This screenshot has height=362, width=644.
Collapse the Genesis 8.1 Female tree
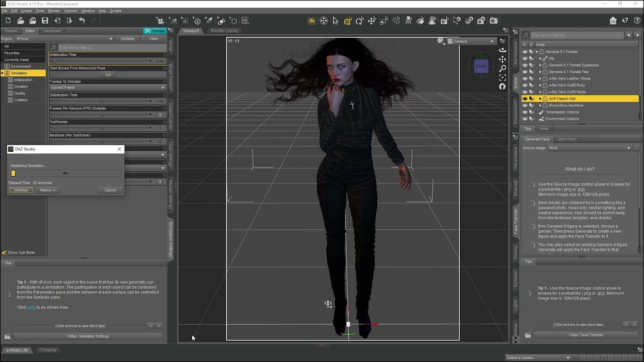click(537, 52)
